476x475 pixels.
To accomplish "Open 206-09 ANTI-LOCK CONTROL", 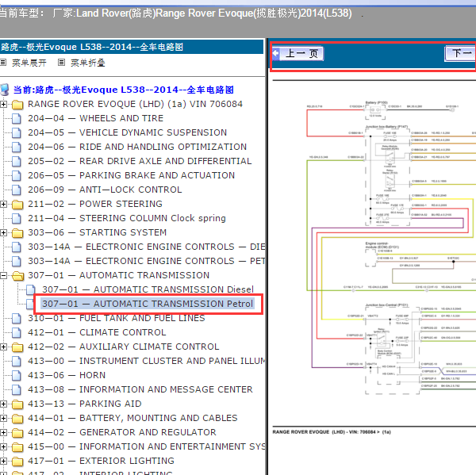I will tap(105, 190).
